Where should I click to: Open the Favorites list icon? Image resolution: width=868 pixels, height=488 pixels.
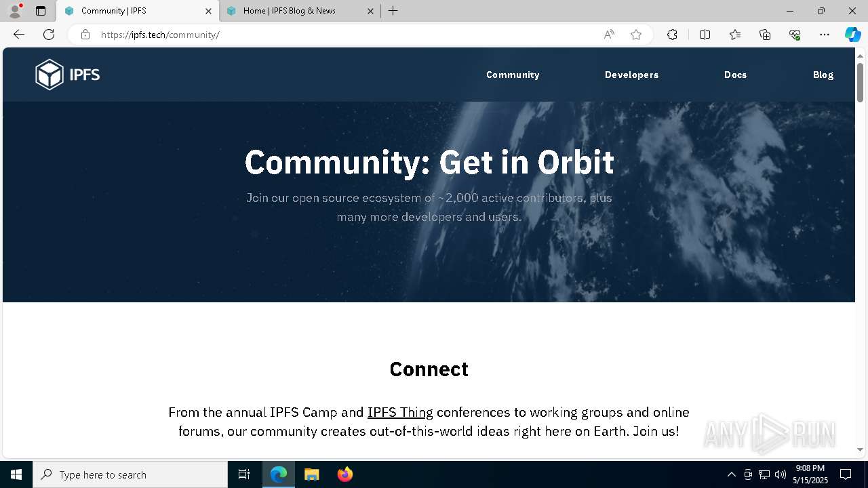point(735,35)
